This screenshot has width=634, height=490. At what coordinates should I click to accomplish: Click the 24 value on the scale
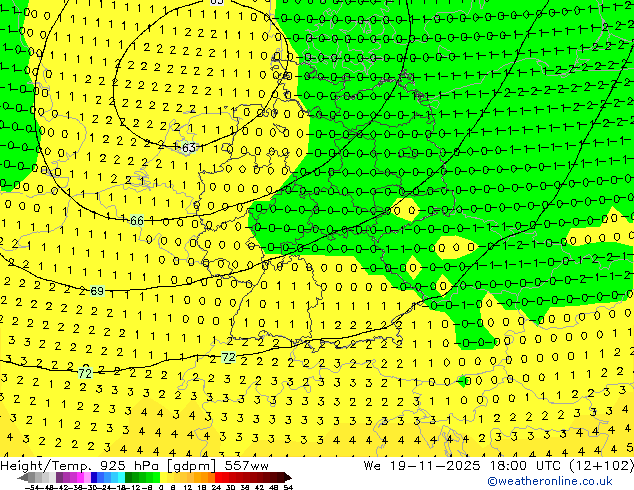coord(216,487)
